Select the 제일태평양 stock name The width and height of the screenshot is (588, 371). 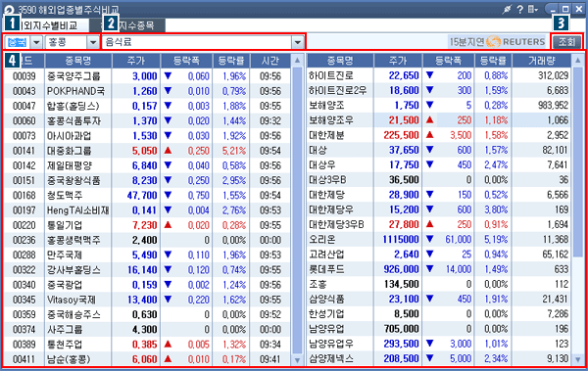(x=69, y=165)
